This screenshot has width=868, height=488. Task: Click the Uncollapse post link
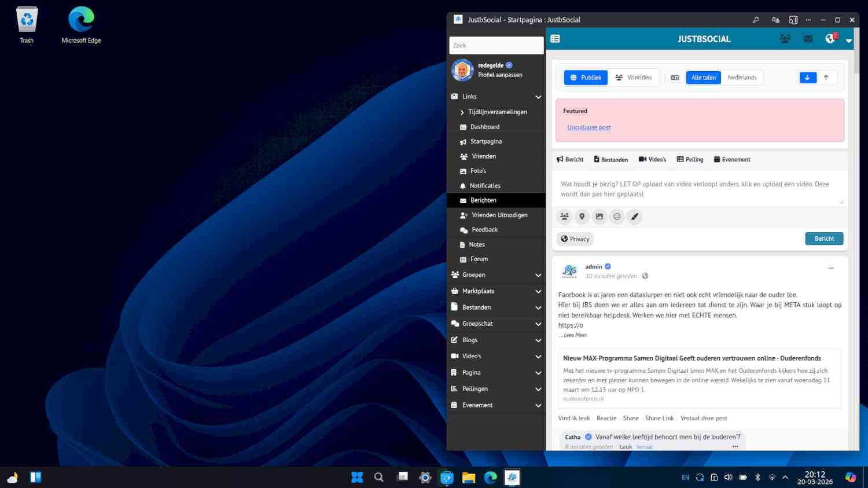point(589,127)
